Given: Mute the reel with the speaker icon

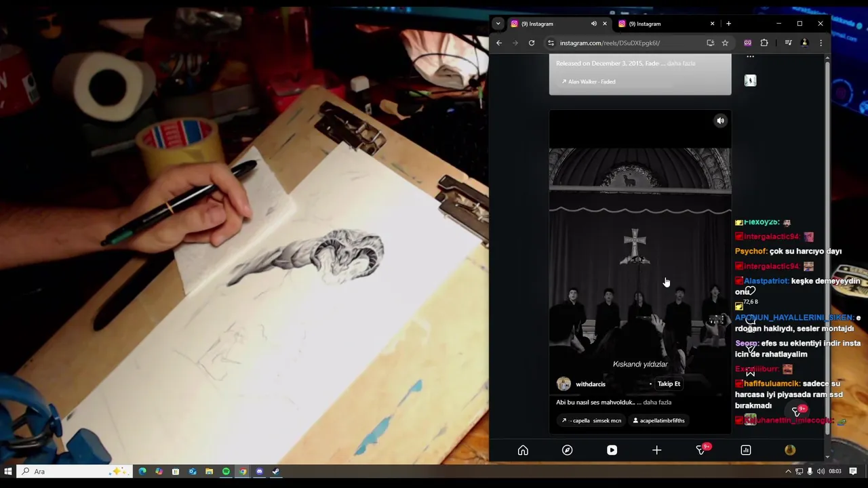Looking at the screenshot, I should 721,121.
